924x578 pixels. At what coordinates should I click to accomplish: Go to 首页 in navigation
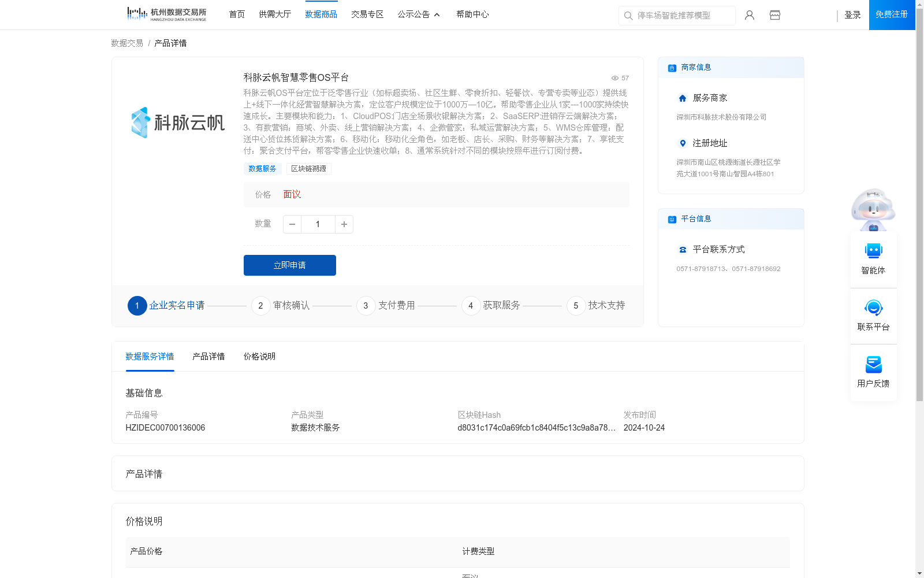pos(237,14)
